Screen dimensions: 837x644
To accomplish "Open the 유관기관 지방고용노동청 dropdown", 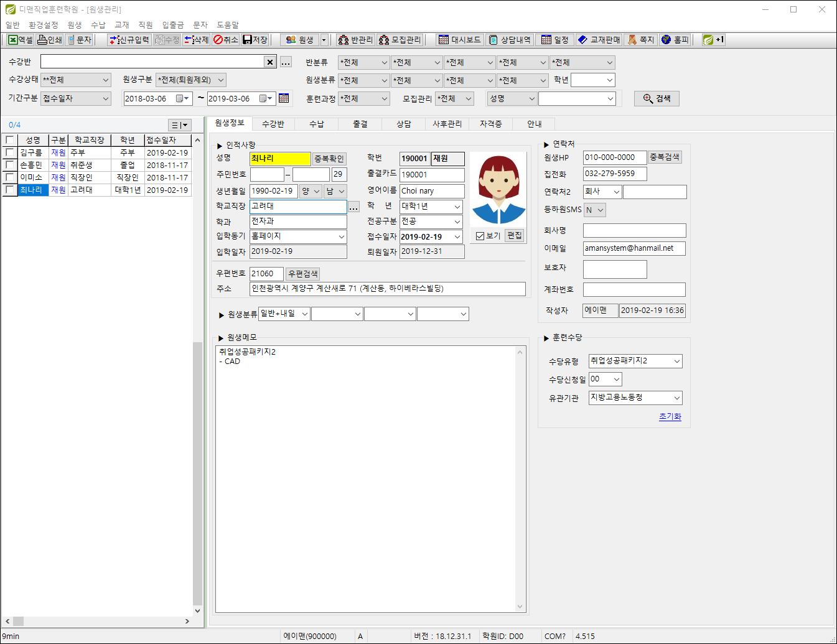I will click(635, 398).
